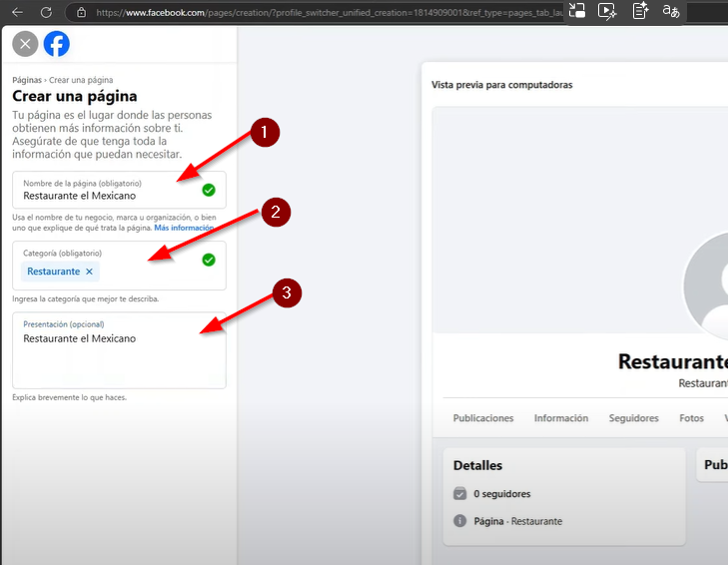The height and width of the screenshot is (565, 728).
Task: Click the 0 seguidores check icon
Action: pyautogui.click(x=459, y=493)
